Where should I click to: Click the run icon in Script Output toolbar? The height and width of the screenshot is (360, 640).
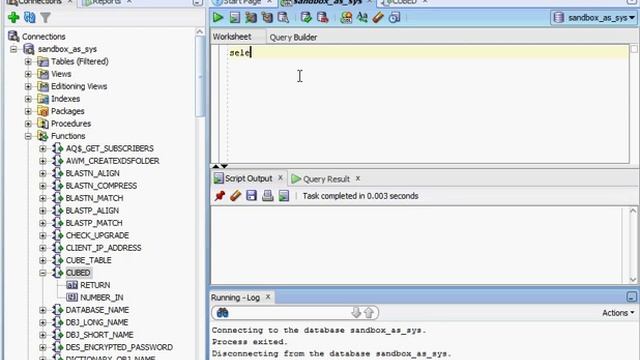tap(284, 196)
